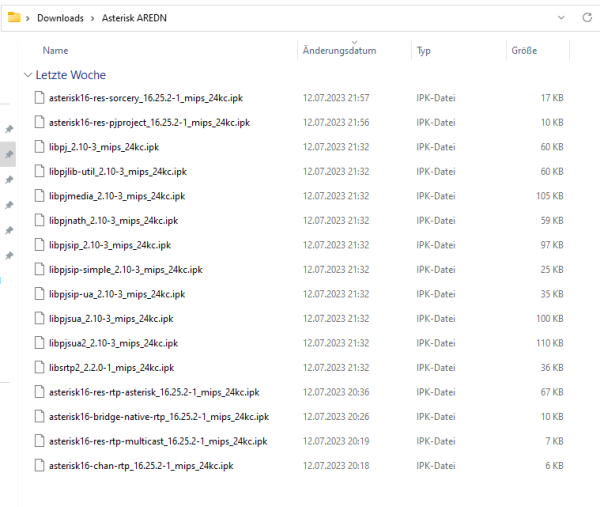Select asterisk16-bridge-native-rtp_16.25.2-1_mips_24kc.ipk
This screenshot has width=600, height=507.
tap(159, 416)
